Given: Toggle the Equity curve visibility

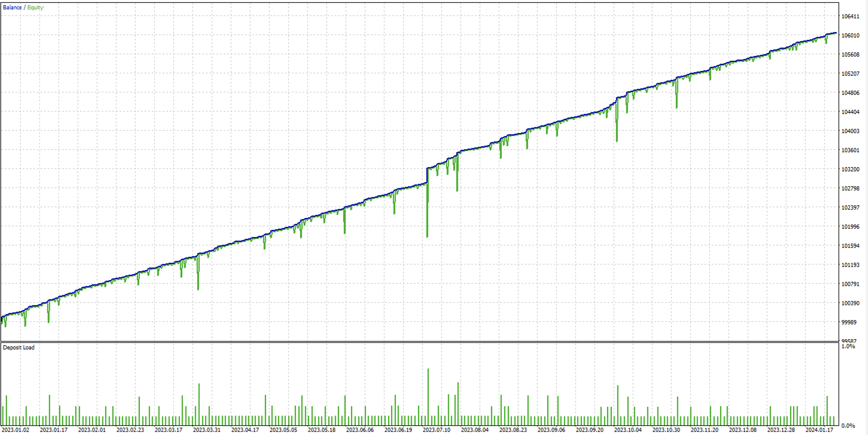Looking at the screenshot, I should [36, 7].
